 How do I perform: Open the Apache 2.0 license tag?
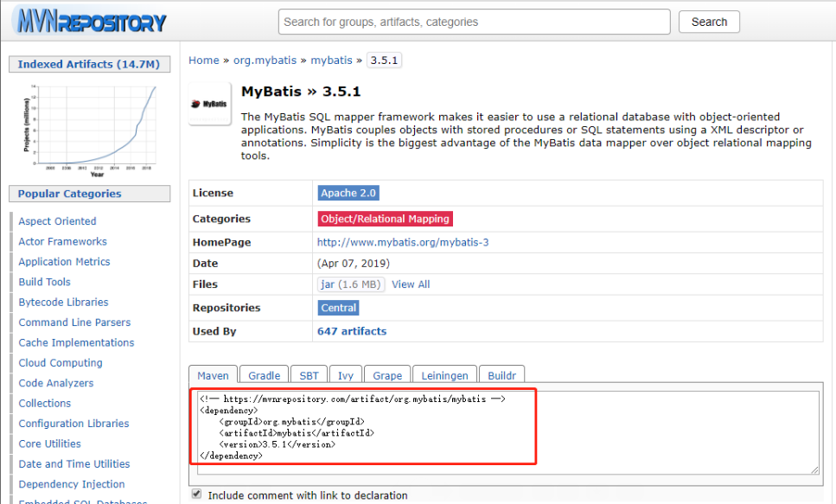coord(348,193)
